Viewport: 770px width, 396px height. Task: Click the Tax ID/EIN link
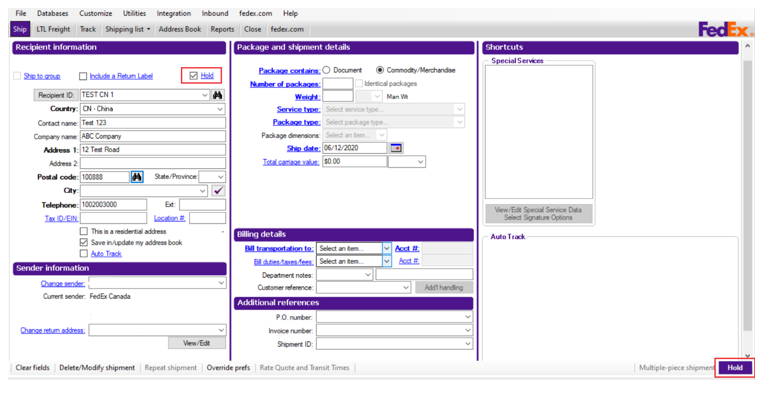[61, 219]
